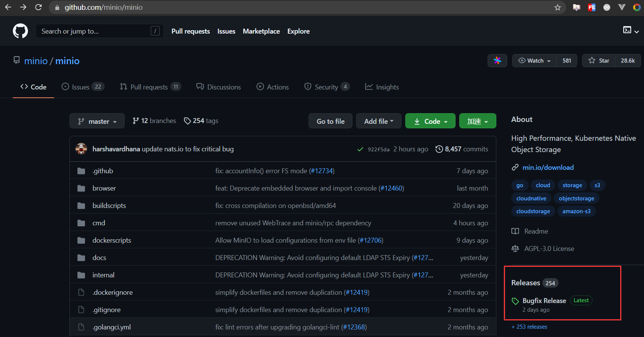Expand the Add file dropdown
The width and height of the screenshot is (644, 337).
[379, 121]
